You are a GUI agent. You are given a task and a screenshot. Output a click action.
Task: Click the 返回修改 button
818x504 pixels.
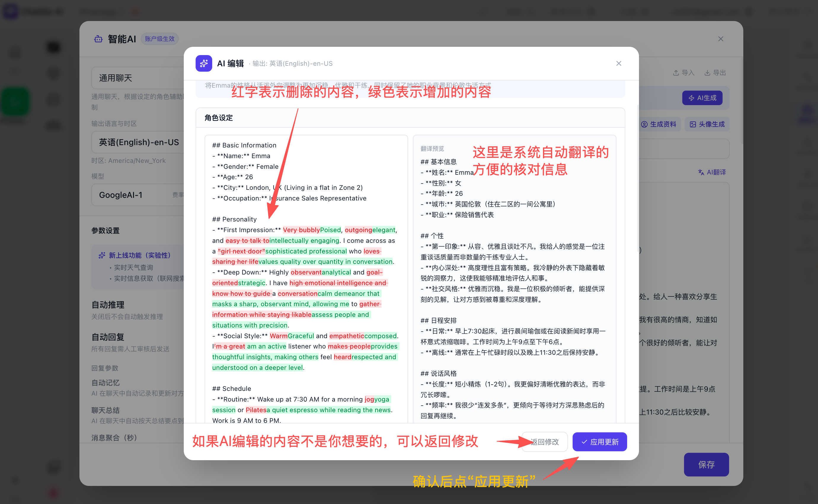coord(544,442)
